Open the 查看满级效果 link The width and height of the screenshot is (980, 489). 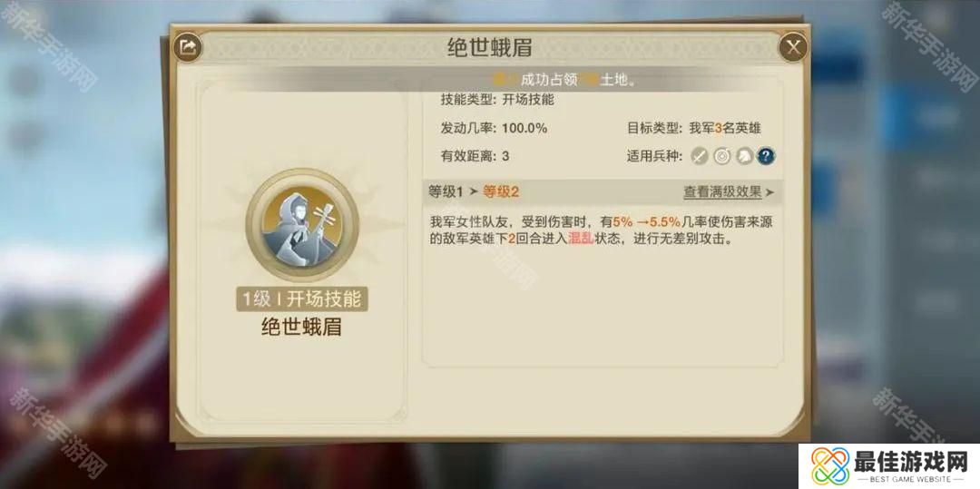pyautogui.click(x=722, y=192)
